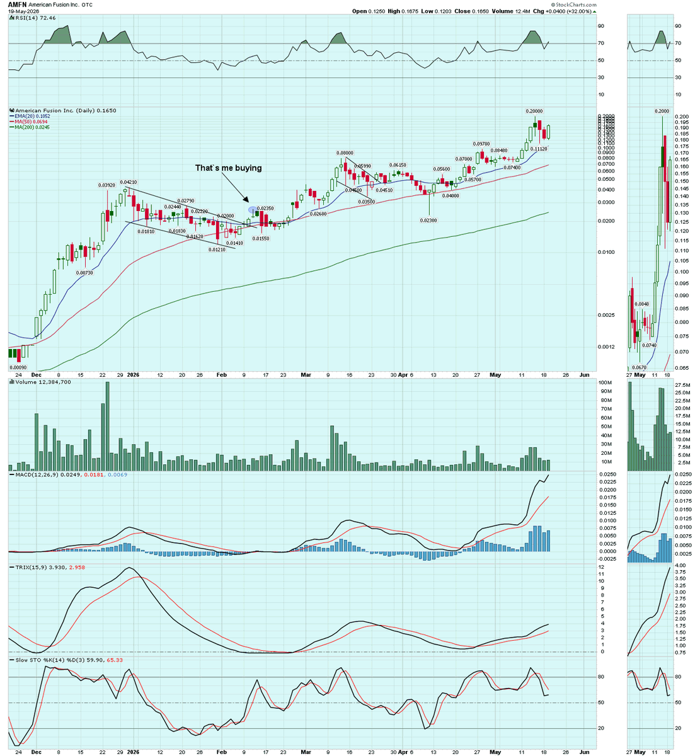700x756 pixels.
Task: Click the latest green candlestick on main chart
Action: coord(549,131)
